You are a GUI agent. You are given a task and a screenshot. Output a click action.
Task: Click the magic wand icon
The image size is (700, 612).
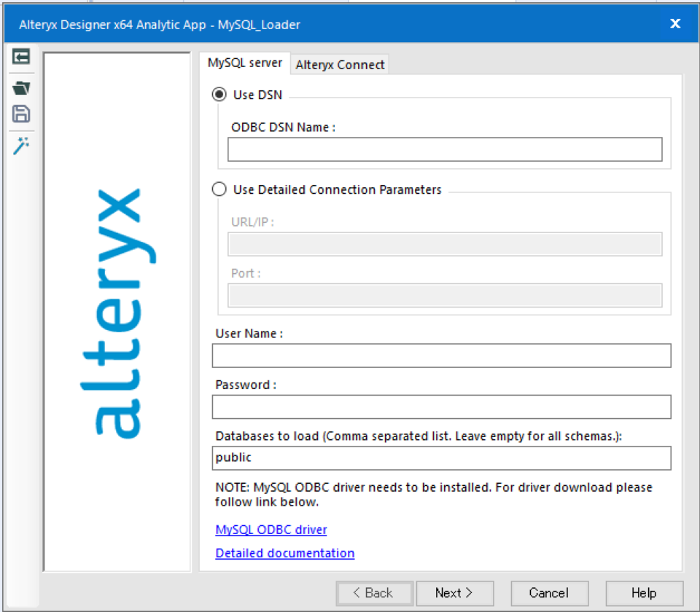pos(21,146)
